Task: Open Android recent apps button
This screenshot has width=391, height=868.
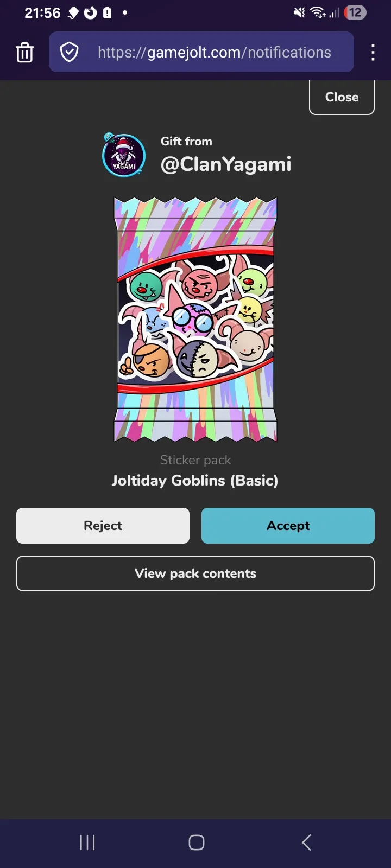Action: (x=87, y=843)
